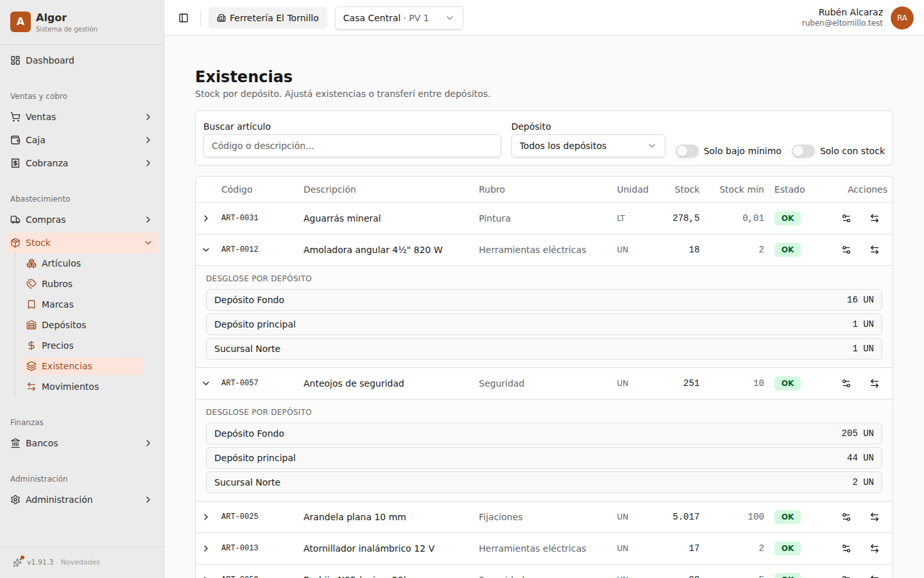Screen dimensions: 924x578
Task: Click the version novedades sparkle icon
Action: click(17, 562)
